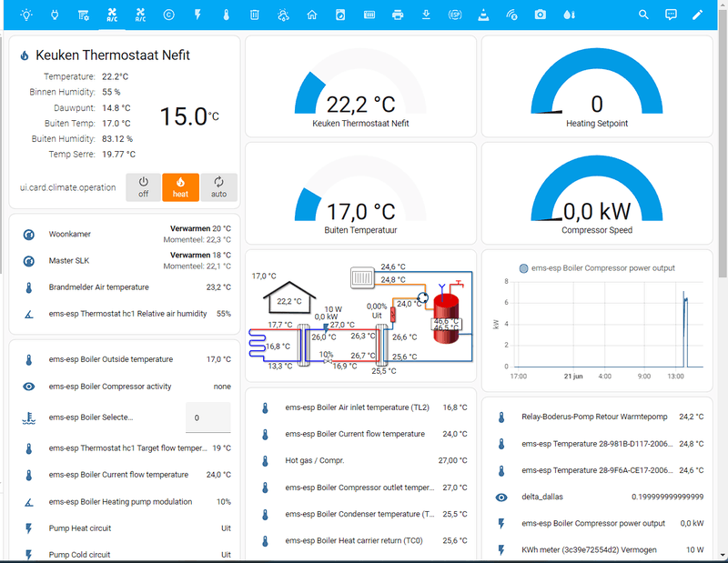Click the flash icon for Compressor power output
The image size is (728, 563).
click(x=501, y=524)
